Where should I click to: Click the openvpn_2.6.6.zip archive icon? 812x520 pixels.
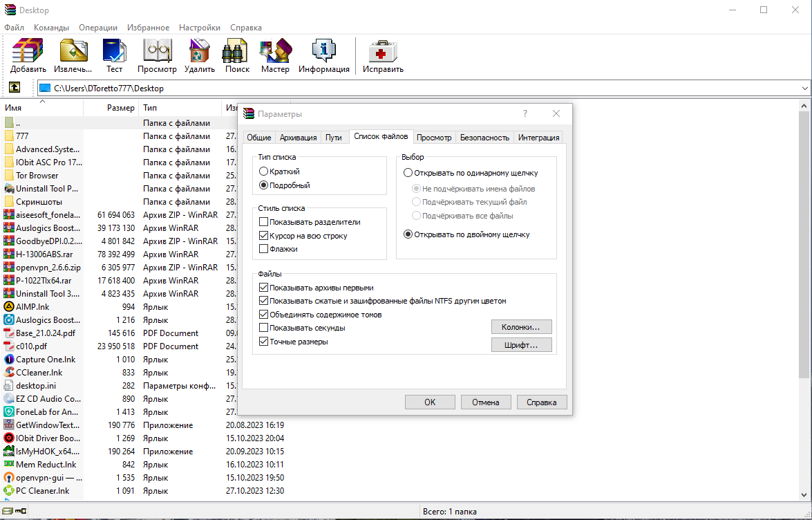click(9, 268)
